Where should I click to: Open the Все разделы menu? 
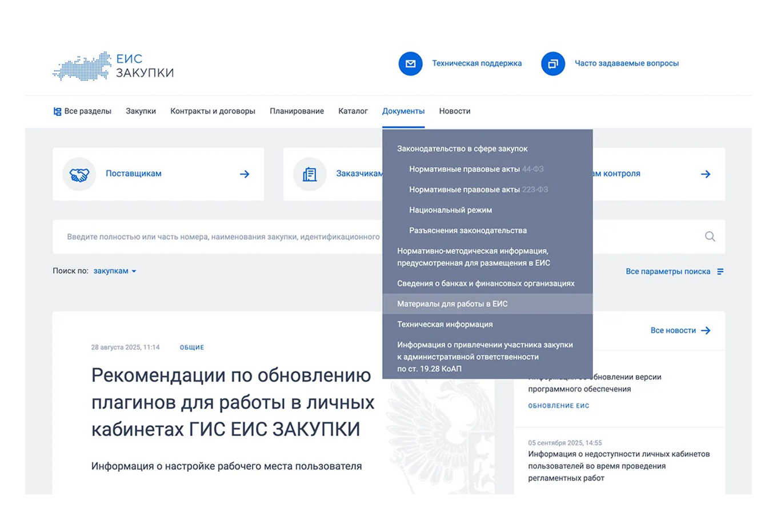tap(82, 111)
